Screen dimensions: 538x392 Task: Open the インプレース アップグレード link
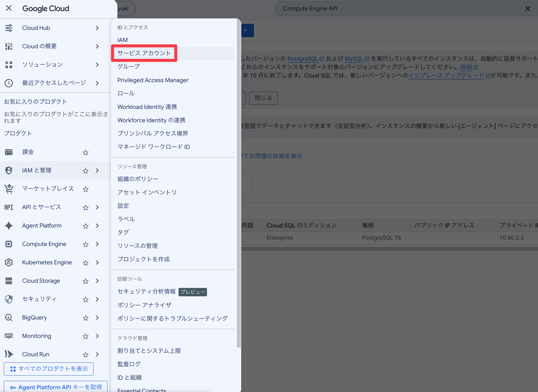point(449,75)
